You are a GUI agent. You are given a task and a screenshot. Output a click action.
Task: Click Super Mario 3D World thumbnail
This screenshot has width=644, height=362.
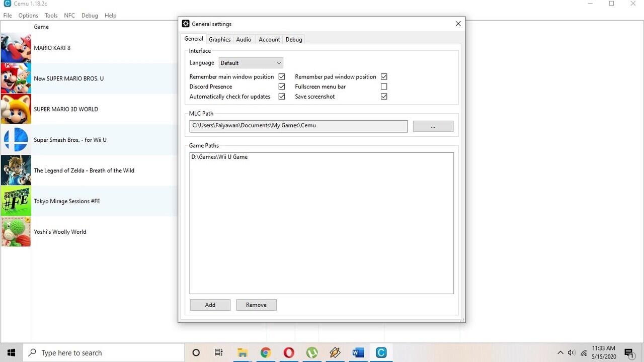point(16,109)
